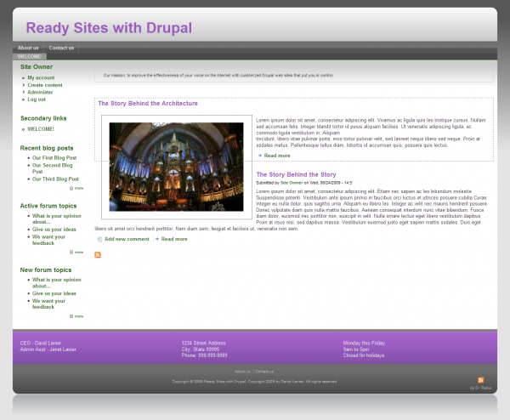This screenshot has height=420, width=510.
Task: Click the orange RSS feed icon below the article
Action: [98, 255]
